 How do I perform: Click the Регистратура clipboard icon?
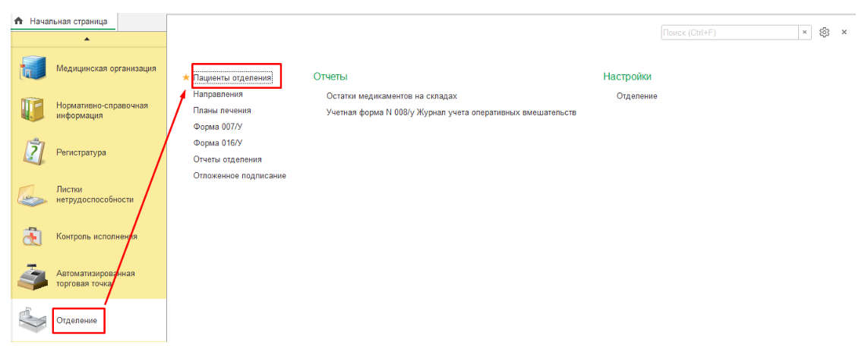(33, 152)
